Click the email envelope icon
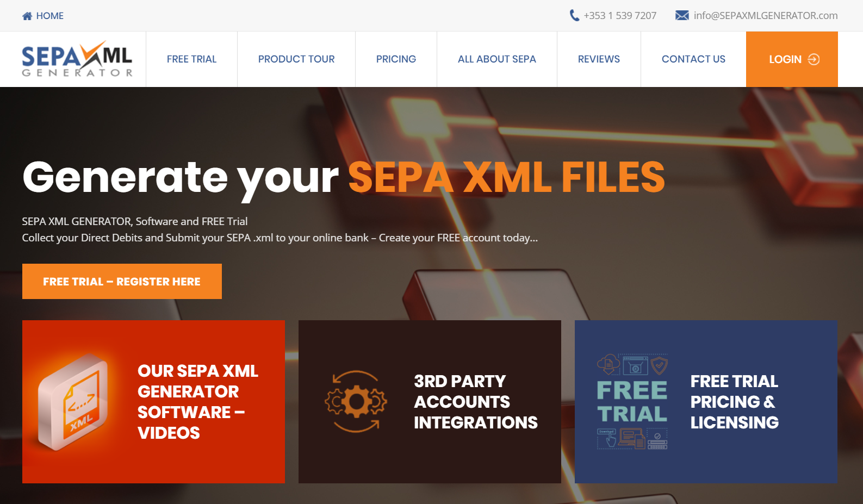Viewport: 863px width, 504px height. 682,15
